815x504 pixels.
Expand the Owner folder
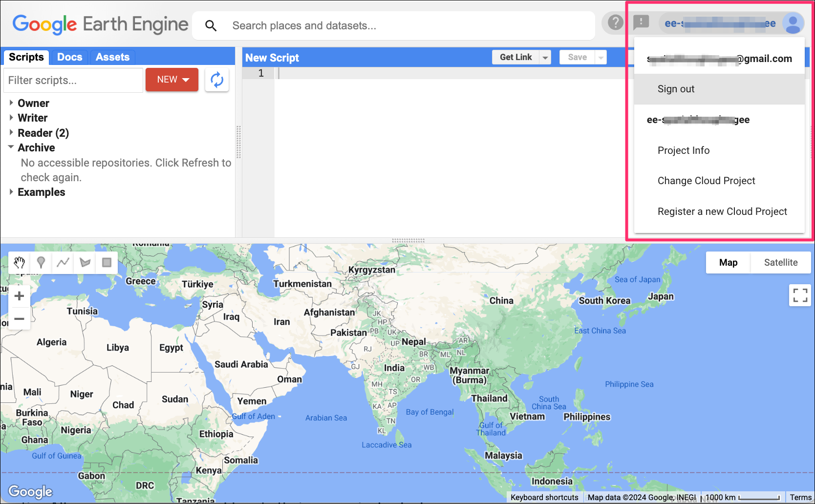(x=11, y=103)
